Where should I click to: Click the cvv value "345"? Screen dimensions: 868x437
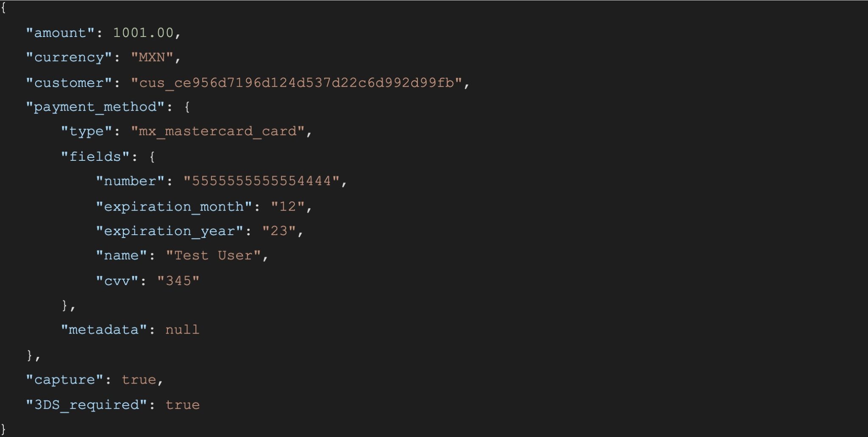pos(178,281)
